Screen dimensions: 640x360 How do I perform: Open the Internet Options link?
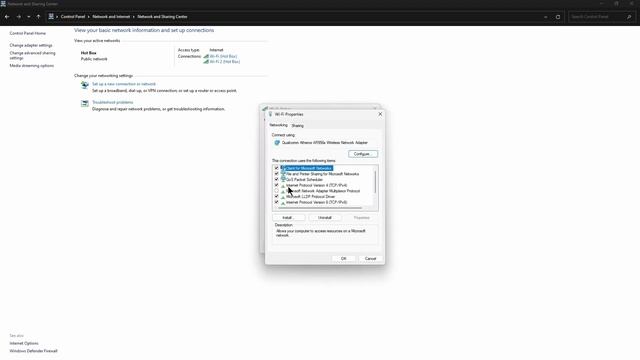24,344
